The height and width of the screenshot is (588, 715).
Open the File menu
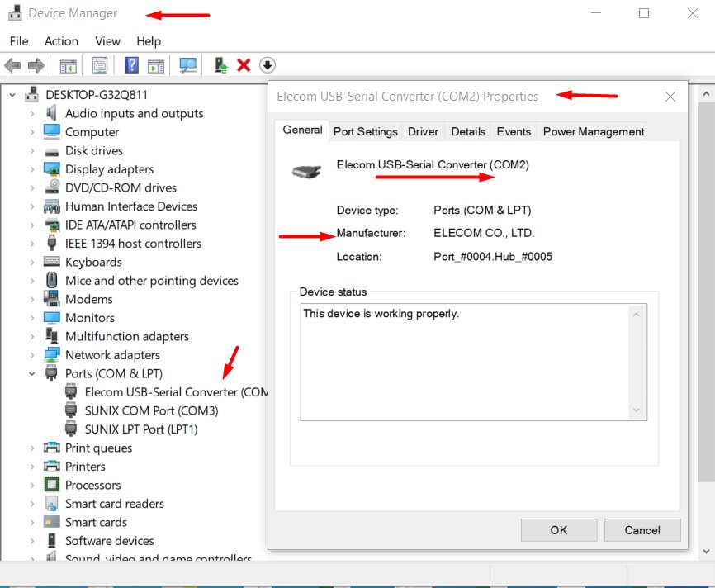(19, 41)
